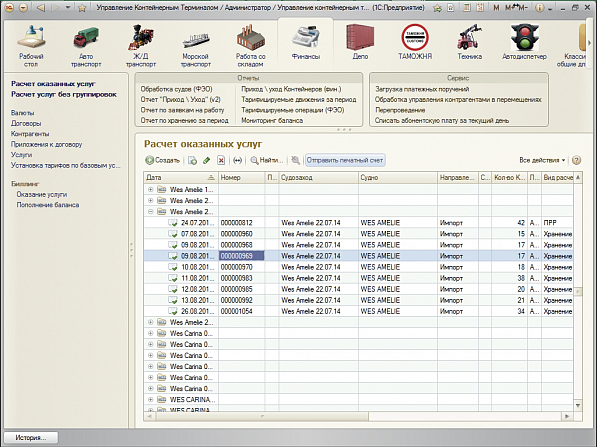Open the Рабочий стол section
Viewport: 597px width, 447px height.
tap(31, 45)
